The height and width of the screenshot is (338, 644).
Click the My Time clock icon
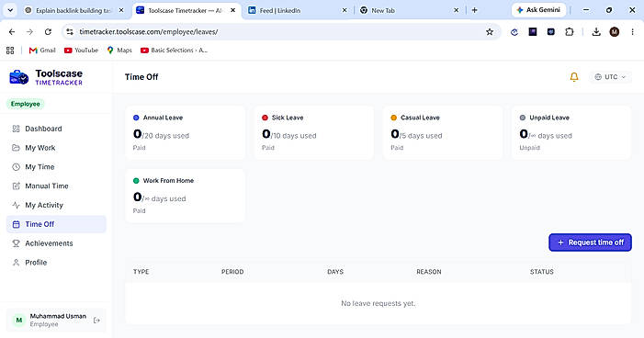tap(16, 167)
